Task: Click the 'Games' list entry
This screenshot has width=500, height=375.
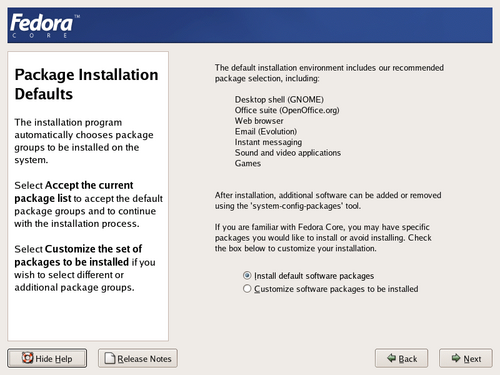Action: pyautogui.click(x=248, y=163)
